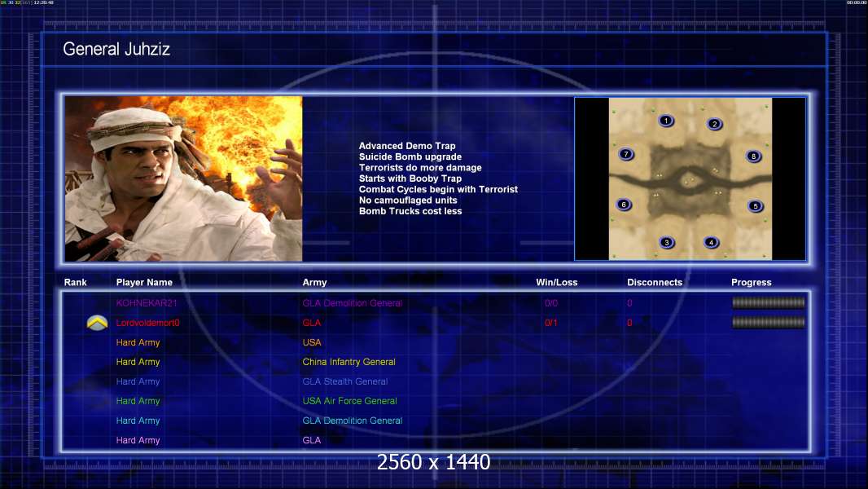This screenshot has height=489, width=868.
Task: Click start position 1 on the map
Action: pyautogui.click(x=666, y=121)
